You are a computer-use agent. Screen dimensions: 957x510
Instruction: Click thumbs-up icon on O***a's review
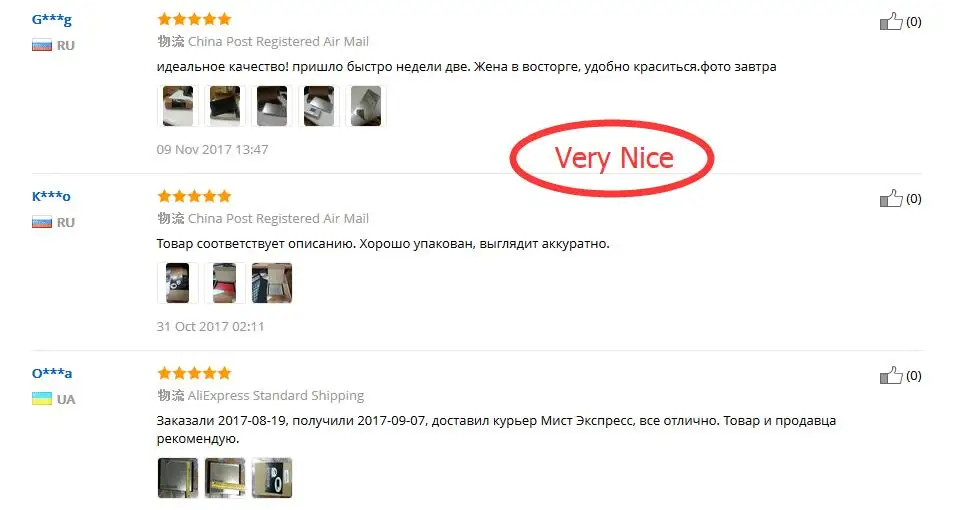tap(890, 375)
